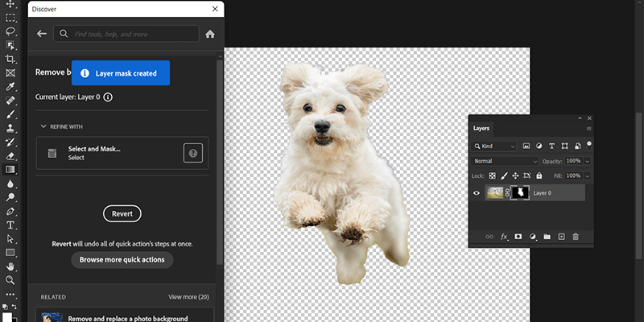Filter layers by smart objects

[x=577, y=147]
